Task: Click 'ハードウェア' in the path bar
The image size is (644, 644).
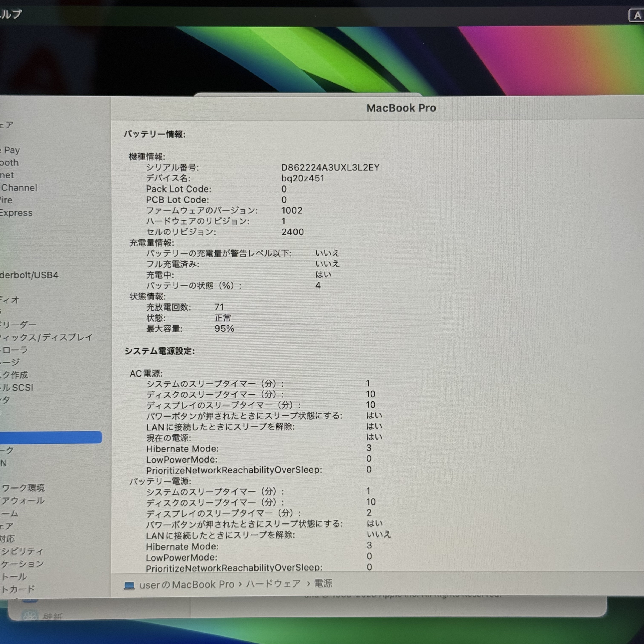Action: (273, 584)
